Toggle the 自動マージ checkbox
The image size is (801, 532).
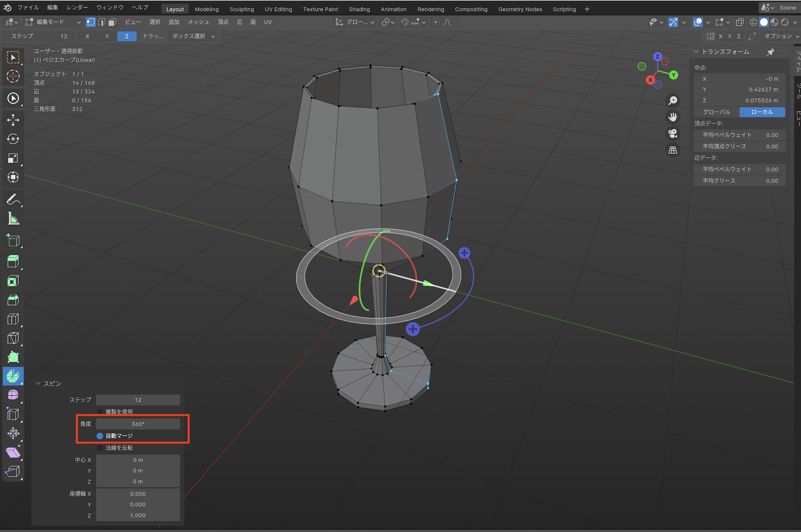(100, 436)
